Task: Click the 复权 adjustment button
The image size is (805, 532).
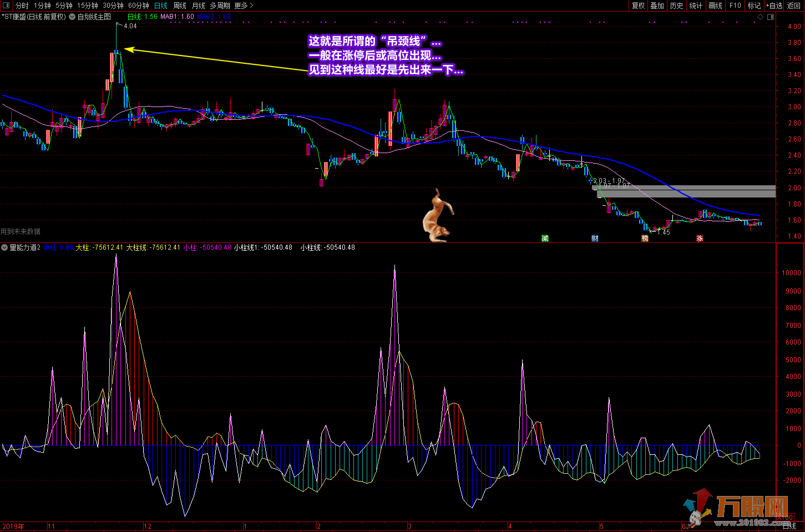Action: pyautogui.click(x=639, y=6)
